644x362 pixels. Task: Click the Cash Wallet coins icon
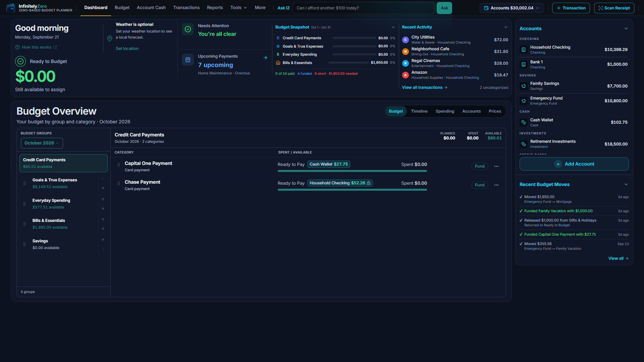(x=524, y=122)
